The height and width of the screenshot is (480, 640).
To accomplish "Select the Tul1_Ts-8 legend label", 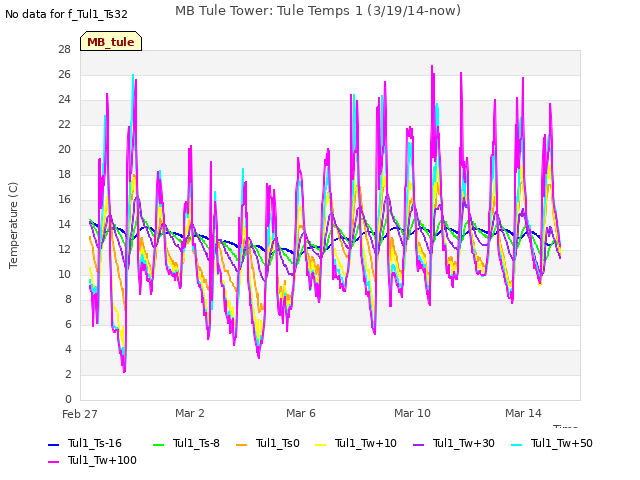I will click(x=196, y=444).
